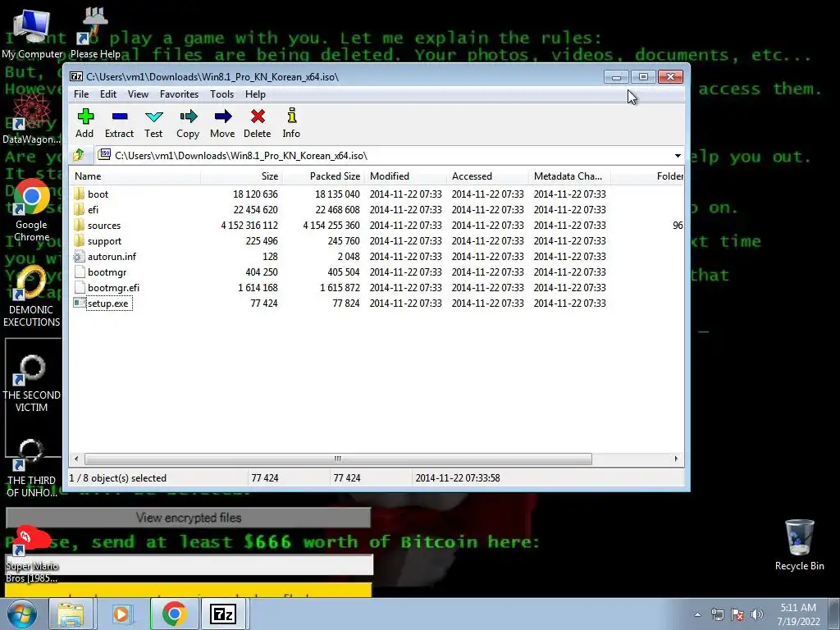Sort by Accessed column header
Screen dimensions: 840x630
487,176
